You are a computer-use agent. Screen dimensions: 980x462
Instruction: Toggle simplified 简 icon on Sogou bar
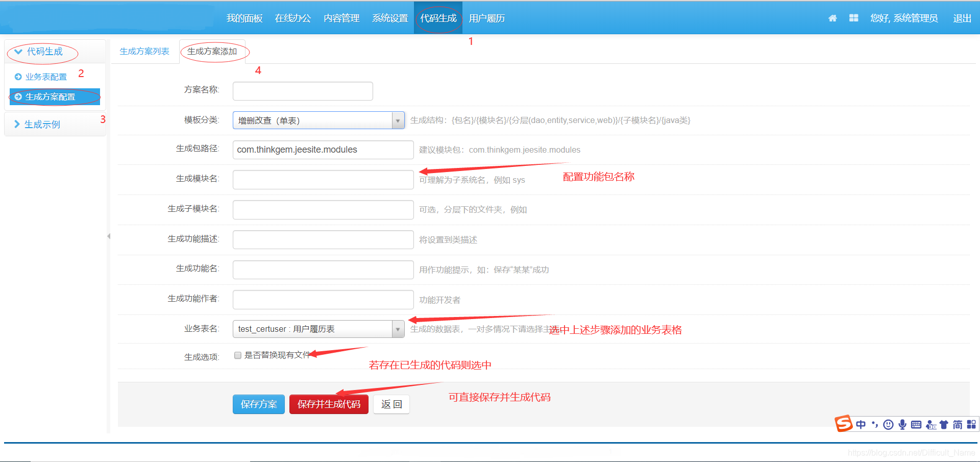pos(958,425)
